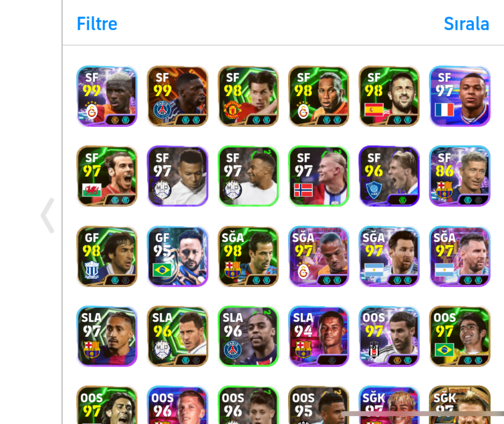Open the Sırala sort options
The height and width of the screenshot is (424, 504).
[466, 24]
